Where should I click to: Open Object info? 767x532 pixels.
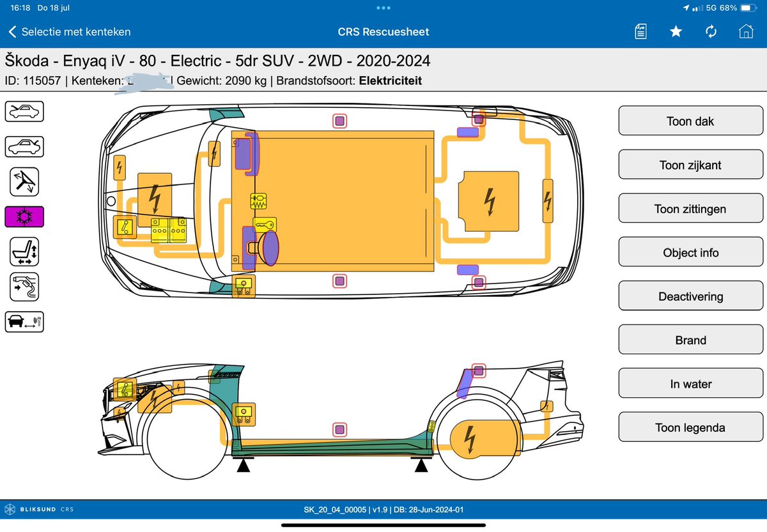coord(690,252)
